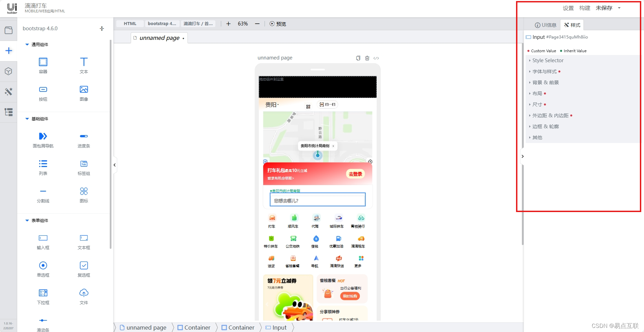The width and height of the screenshot is (644, 332).
Task: Select the 图像 image component
Action: click(84, 93)
